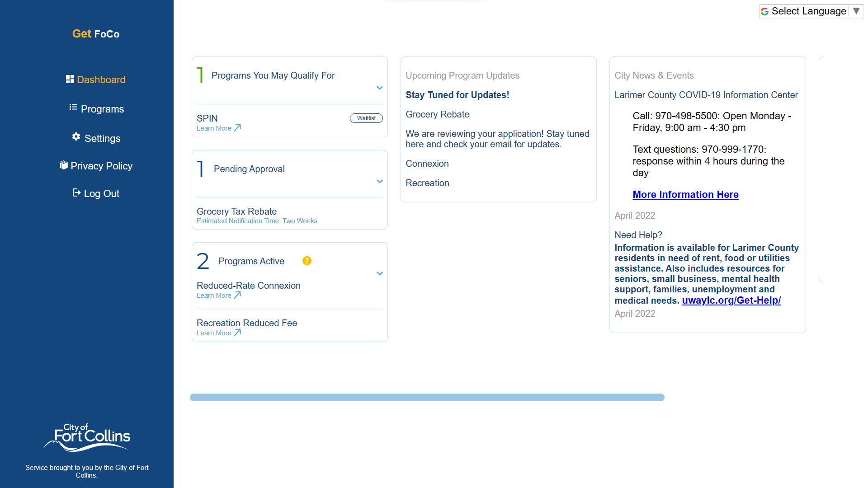Click the Settings gear icon
Viewport: 868px width, 488px height.
[x=76, y=136]
